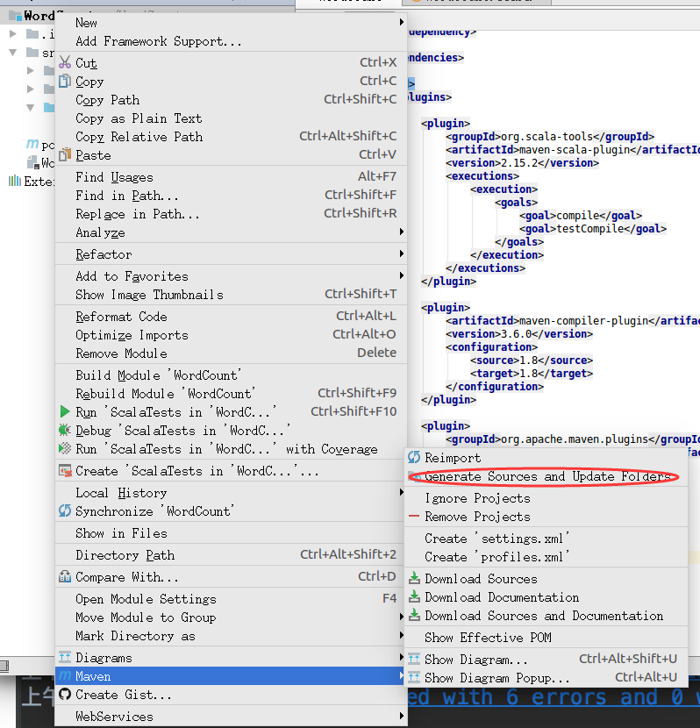Expand the Refactor submenu arrow
Viewport: 700px width, 728px height.
(402, 253)
